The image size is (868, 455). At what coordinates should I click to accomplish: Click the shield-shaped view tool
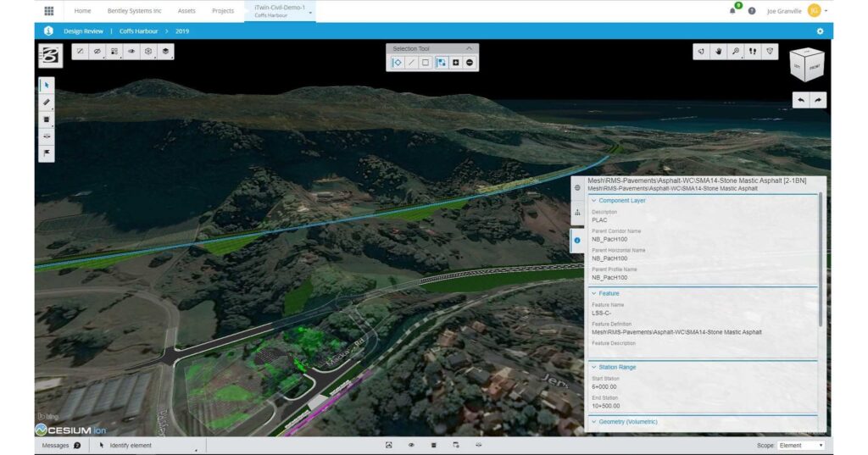[x=770, y=52]
